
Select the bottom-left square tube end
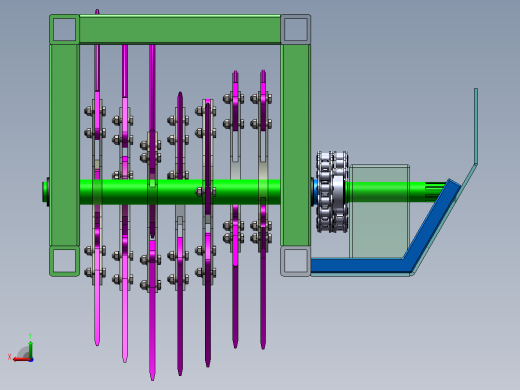tap(64, 261)
